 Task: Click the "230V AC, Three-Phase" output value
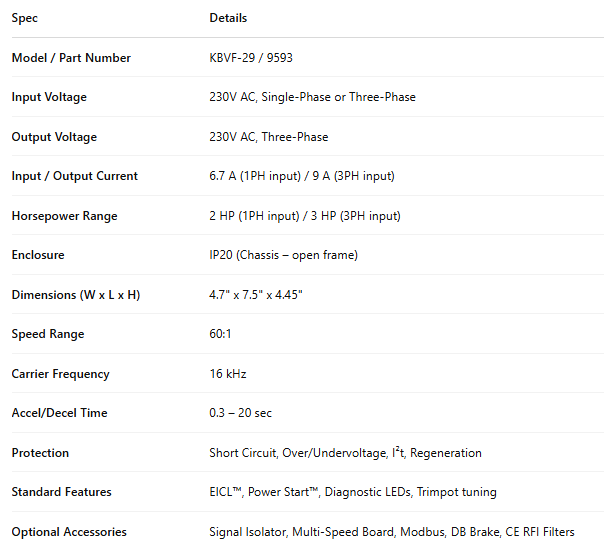268,137
